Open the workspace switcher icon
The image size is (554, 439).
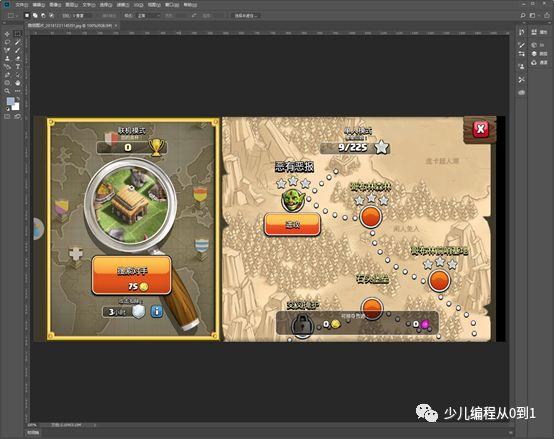tap(532, 16)
